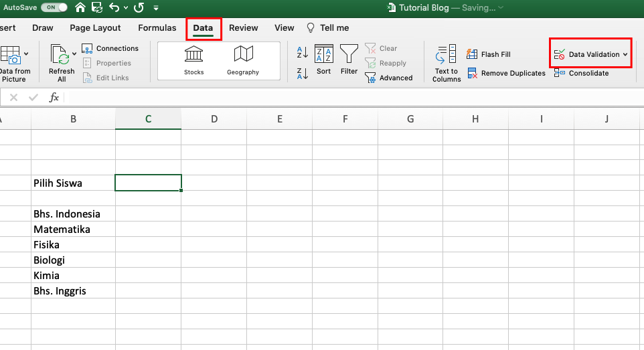Click Reapply filter
The width and height of the screenshot is (644, 350).
[386, 64]
